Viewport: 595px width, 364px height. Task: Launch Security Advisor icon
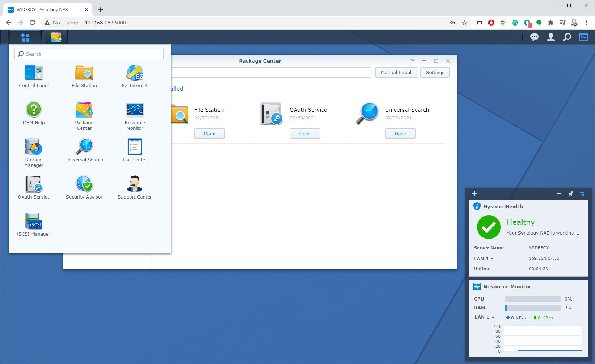point(84,188)
